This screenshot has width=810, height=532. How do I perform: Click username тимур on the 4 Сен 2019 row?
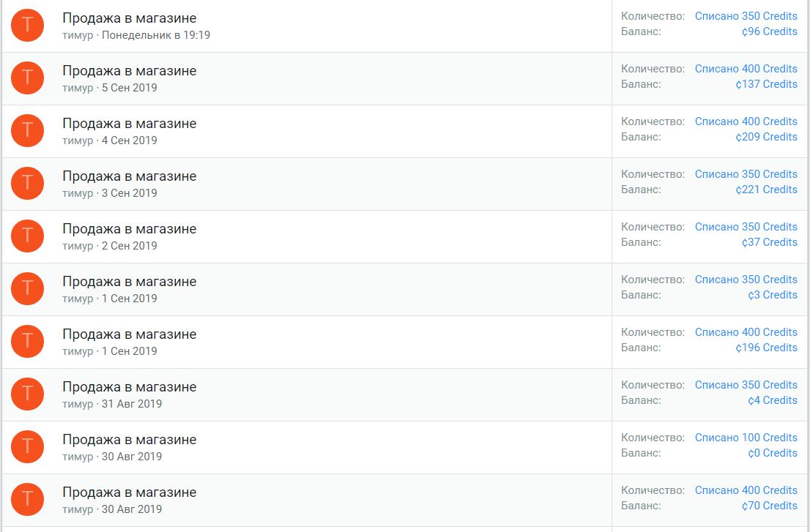pyautogui.click(x=78, y=141)
